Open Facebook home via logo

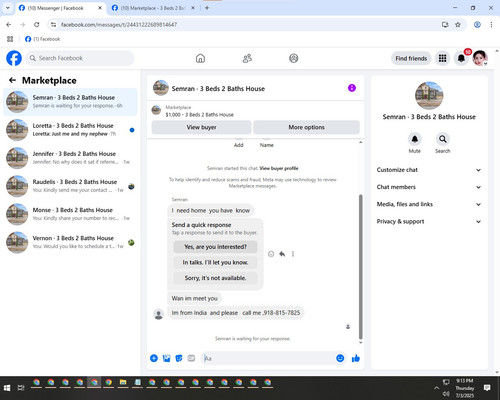click(x=14, y=58)
